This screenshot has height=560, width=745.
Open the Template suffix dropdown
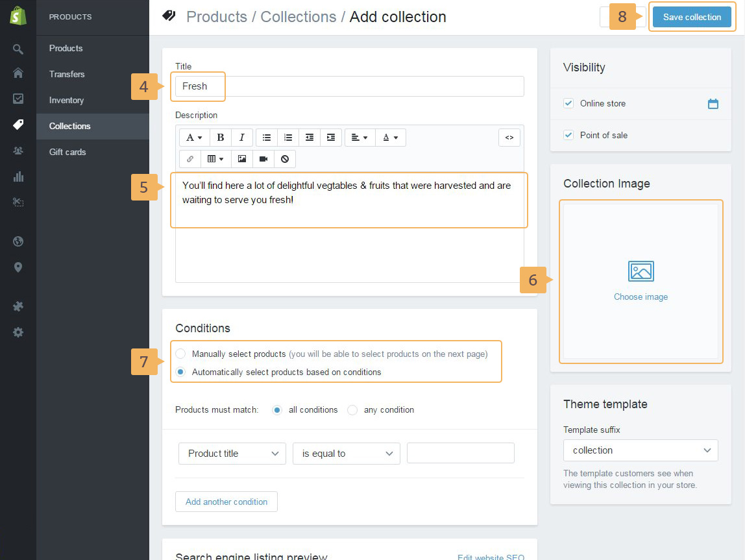(641, 450)
